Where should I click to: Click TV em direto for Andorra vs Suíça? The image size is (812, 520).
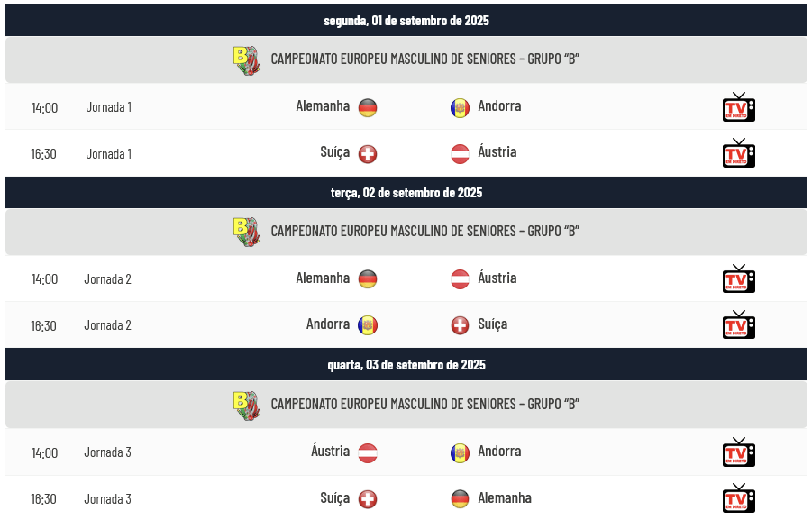(x=738, y=324)
